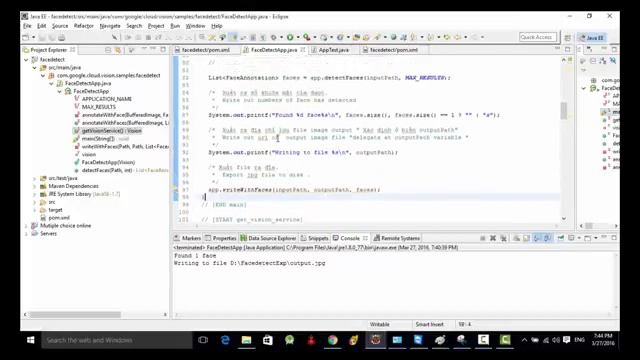640x360 pixels.
Task: Collapse the com.google.cloud.vision.samples.facedetect package
Action: pos(43,76)
